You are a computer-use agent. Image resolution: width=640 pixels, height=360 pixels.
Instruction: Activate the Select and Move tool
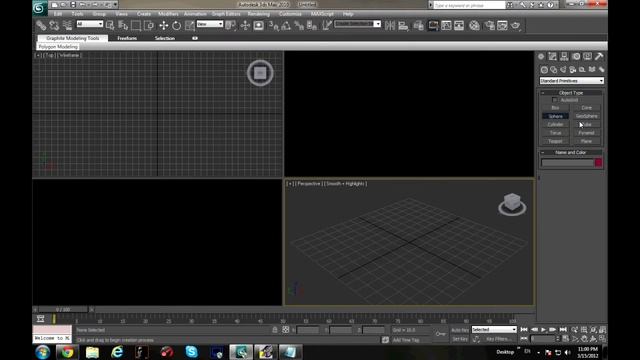164,25
